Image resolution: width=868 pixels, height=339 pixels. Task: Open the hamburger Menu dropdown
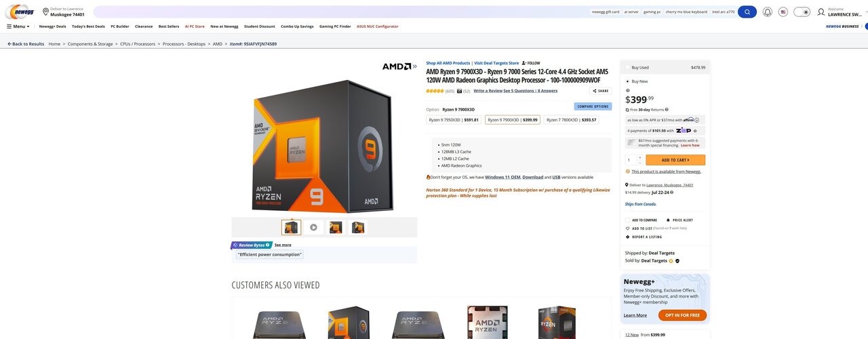point(18,26)
